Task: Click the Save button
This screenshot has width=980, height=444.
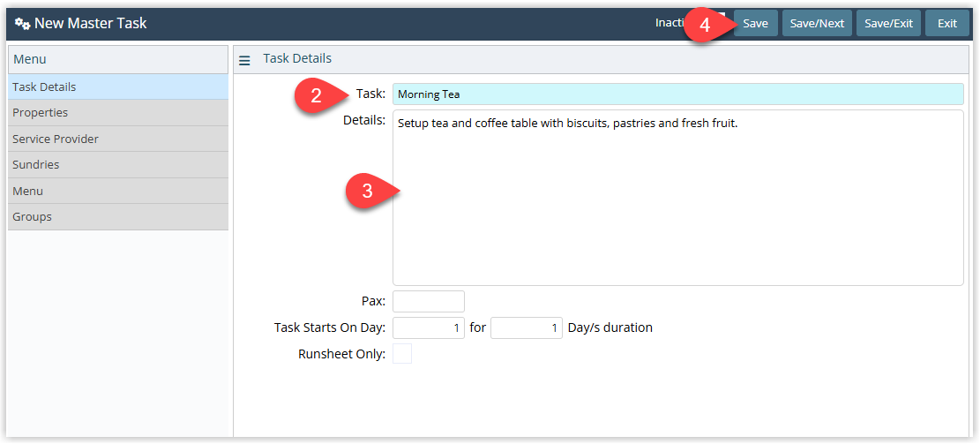Action: pyautogui.click(x=756, y=24)
